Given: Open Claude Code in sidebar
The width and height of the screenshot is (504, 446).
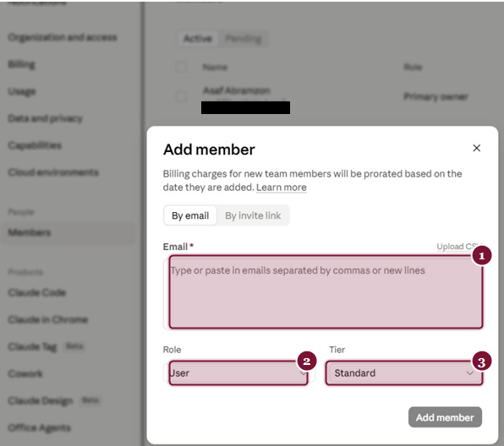Looking at the screenshot, I should coord(37,292).
